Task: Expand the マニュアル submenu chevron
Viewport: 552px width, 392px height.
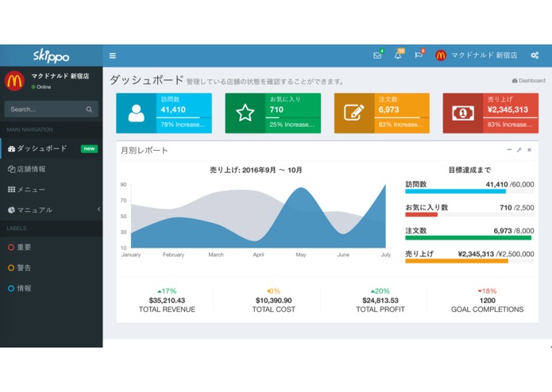Action: coord(98,209)
